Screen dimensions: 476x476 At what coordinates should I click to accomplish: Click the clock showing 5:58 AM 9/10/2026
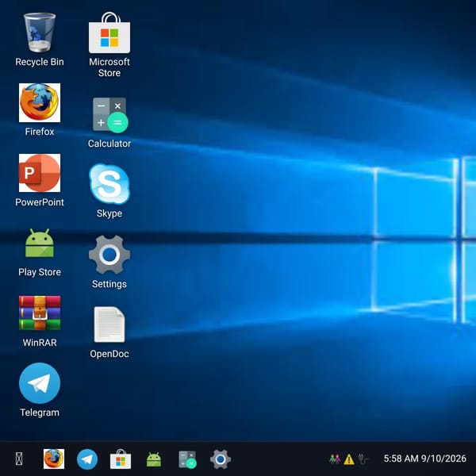tap(424, 459)
